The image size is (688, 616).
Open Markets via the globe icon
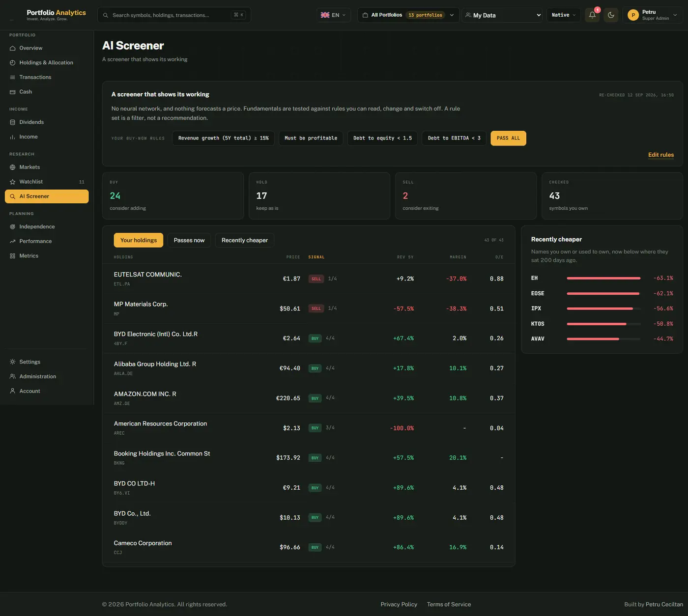point(13,168)
